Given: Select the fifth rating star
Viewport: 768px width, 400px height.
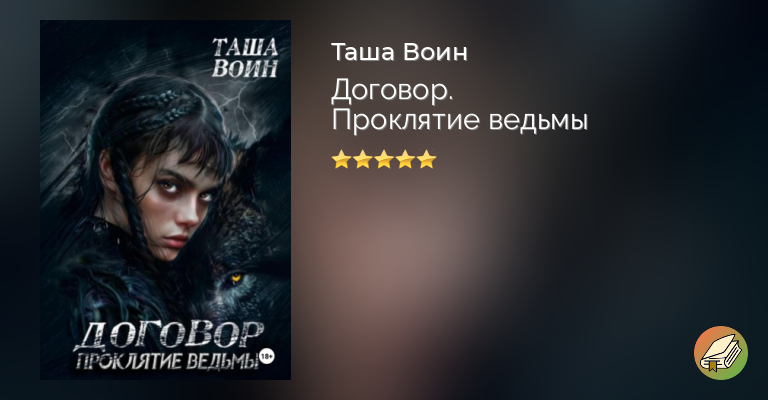Looking at the screenshot, I should click(x=427, y=160).
